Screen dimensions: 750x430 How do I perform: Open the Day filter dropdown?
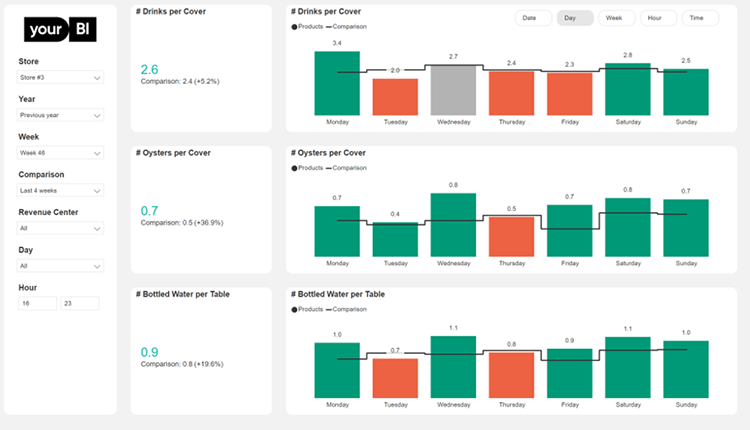61,266
